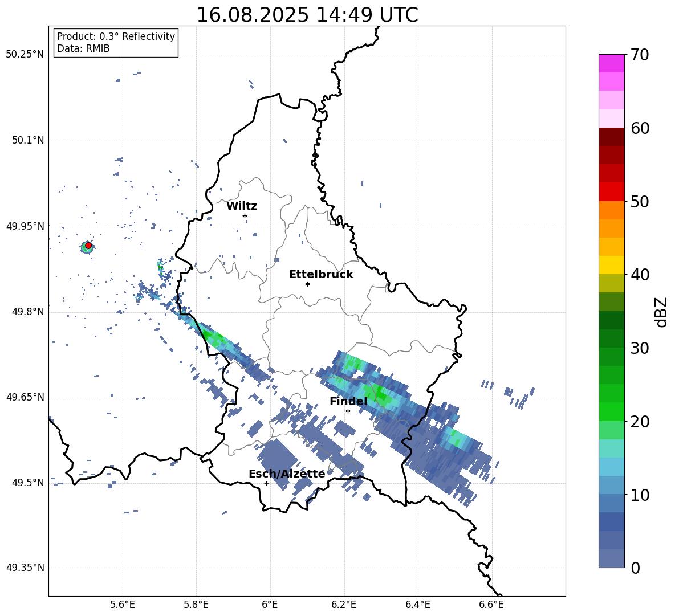Click the 5.8°E longitude label
The width and height of the screenshot is (675, 616).
coord(196,605)
